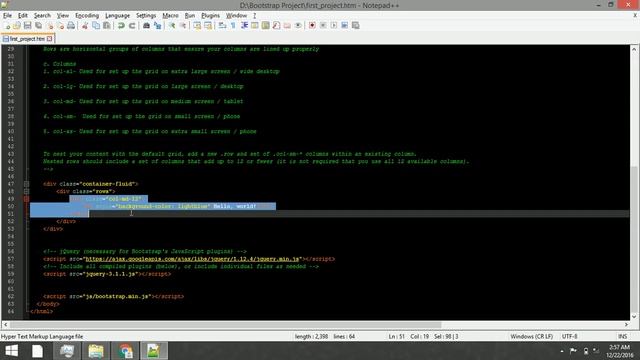Click the Open file toolbar icon
This screenshot has height=360, width=640.
pos(17,26)
